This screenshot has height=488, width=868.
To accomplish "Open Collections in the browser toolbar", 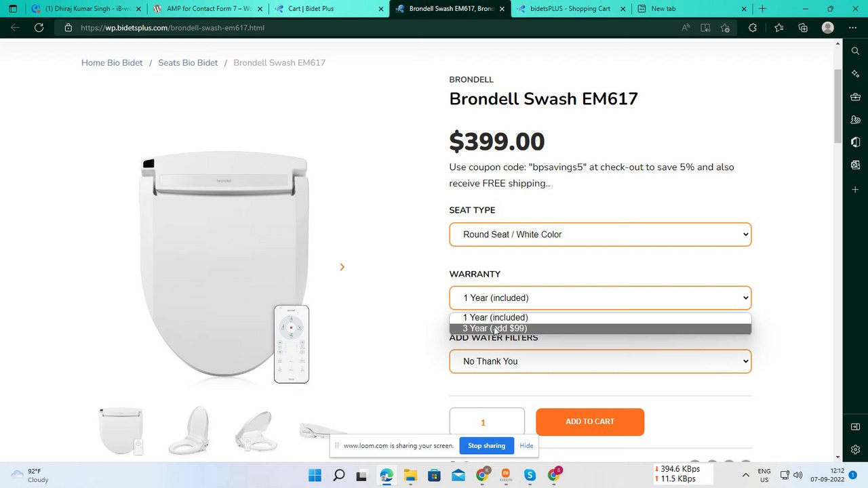I will 803,28.
